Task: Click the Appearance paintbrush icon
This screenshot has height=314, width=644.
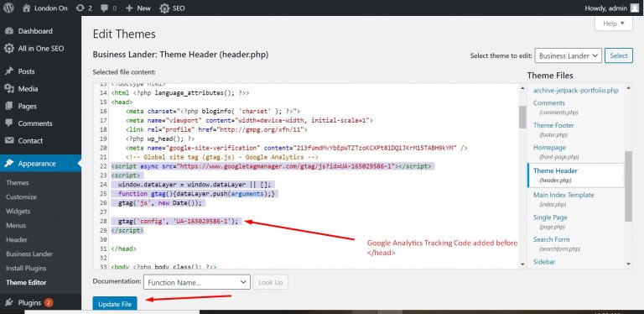Action: [x=9, y=164]
